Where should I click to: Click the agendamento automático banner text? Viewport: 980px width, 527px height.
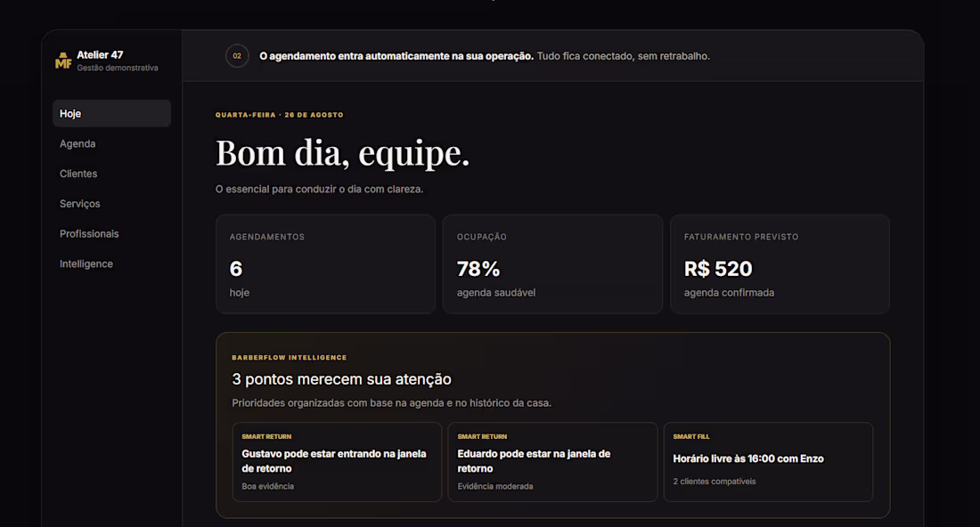(485, 56)
